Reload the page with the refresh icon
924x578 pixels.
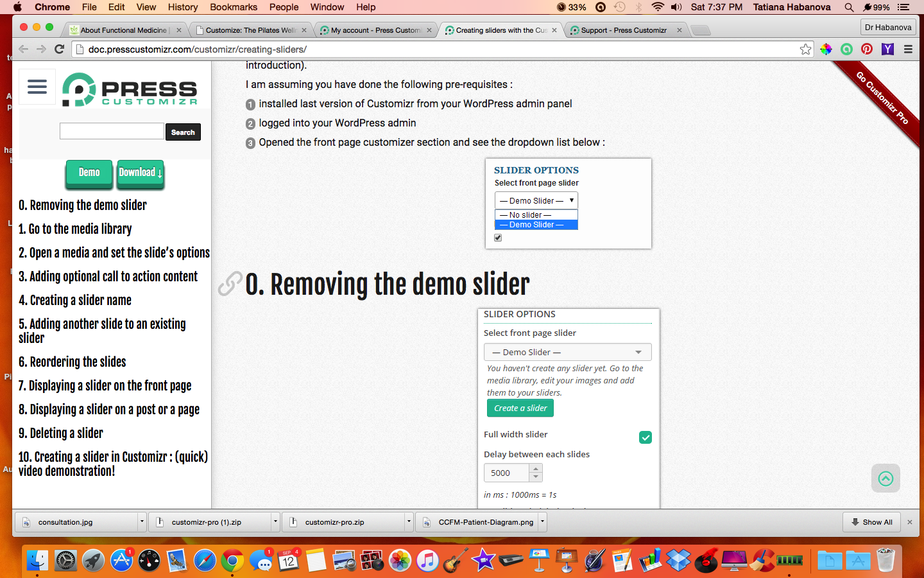pyautogui.click(x=60, y=49)
